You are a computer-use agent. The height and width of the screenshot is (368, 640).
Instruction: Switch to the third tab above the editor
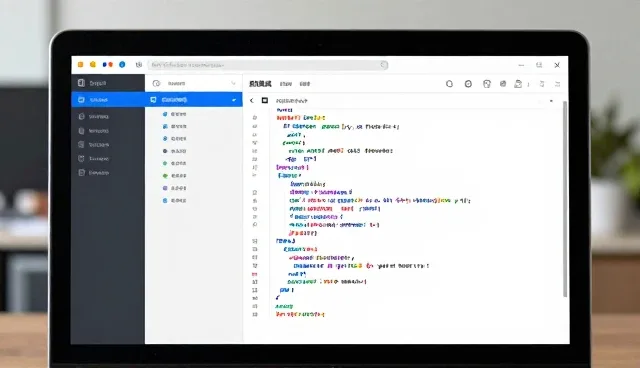(305, 84)
